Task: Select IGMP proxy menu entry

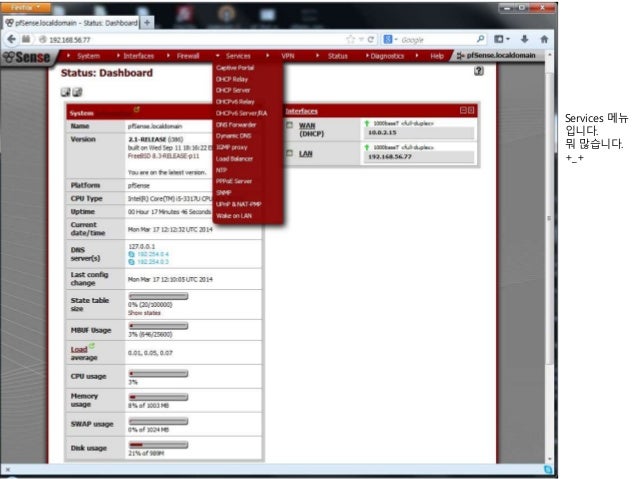Action: point(232,147)
